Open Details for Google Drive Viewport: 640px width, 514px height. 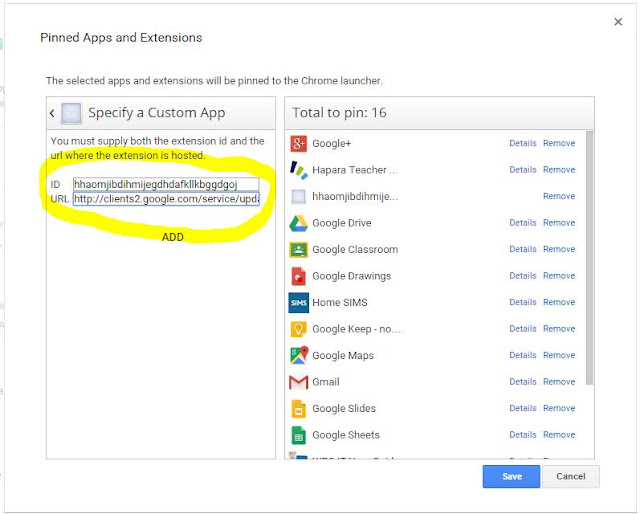pos(522,223)
